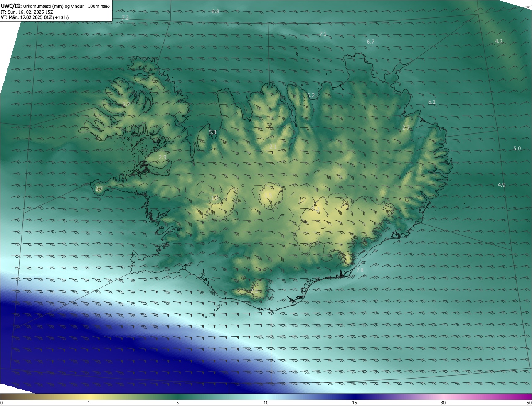The image size is (532, 406).
Task: Click the 6.2 value label on the map
Action: pos(311,95)
